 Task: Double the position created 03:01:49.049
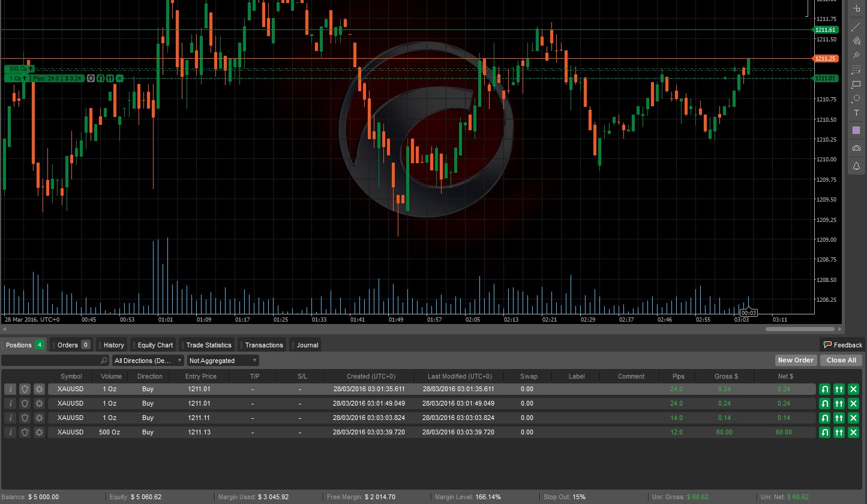(839, 403)
